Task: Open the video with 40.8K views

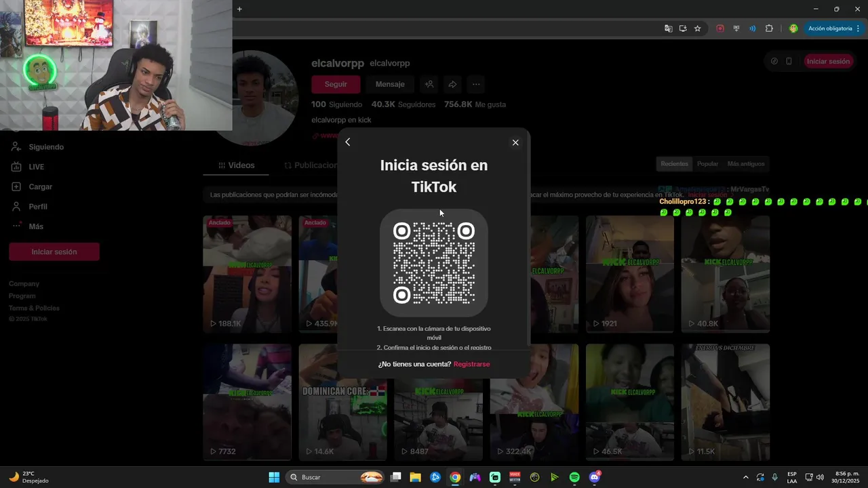Action: pyautogui.click(x=726, y=274)
